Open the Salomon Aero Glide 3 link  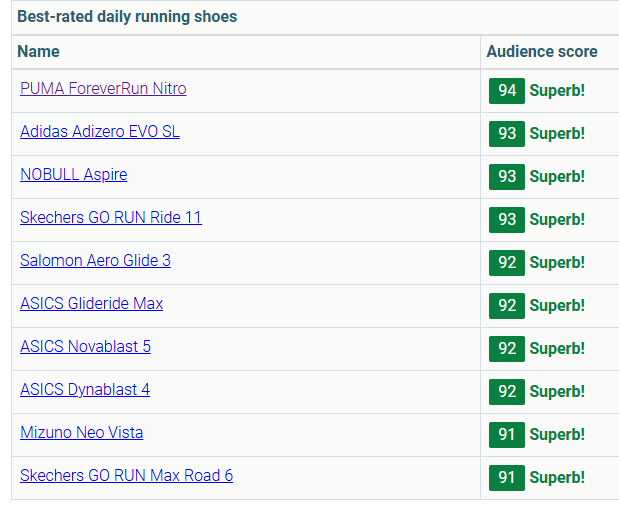(x=95, y=261)
